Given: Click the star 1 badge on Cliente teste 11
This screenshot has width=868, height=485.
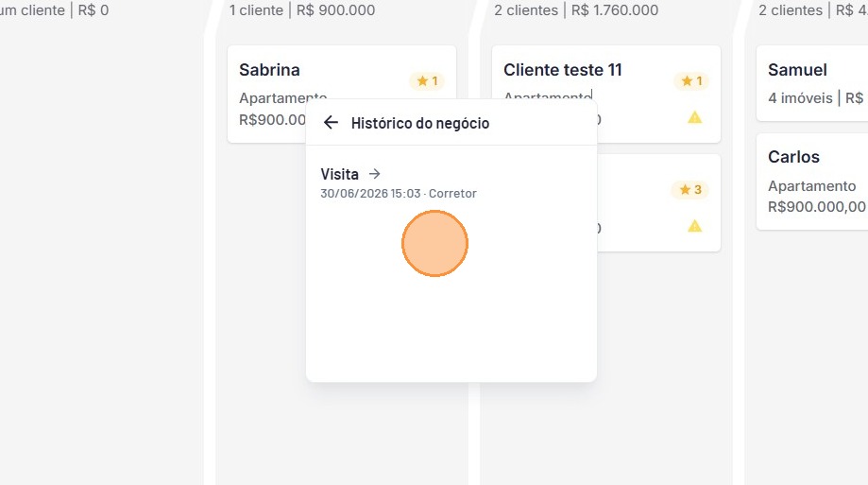Looking at the screenshot, I should click(691, 81).
